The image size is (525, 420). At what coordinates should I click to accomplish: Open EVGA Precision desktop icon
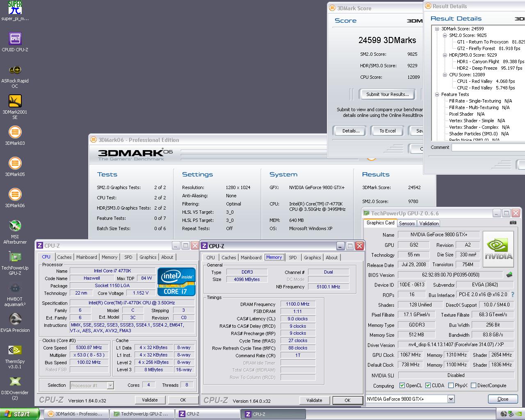(x=15, y=320)
